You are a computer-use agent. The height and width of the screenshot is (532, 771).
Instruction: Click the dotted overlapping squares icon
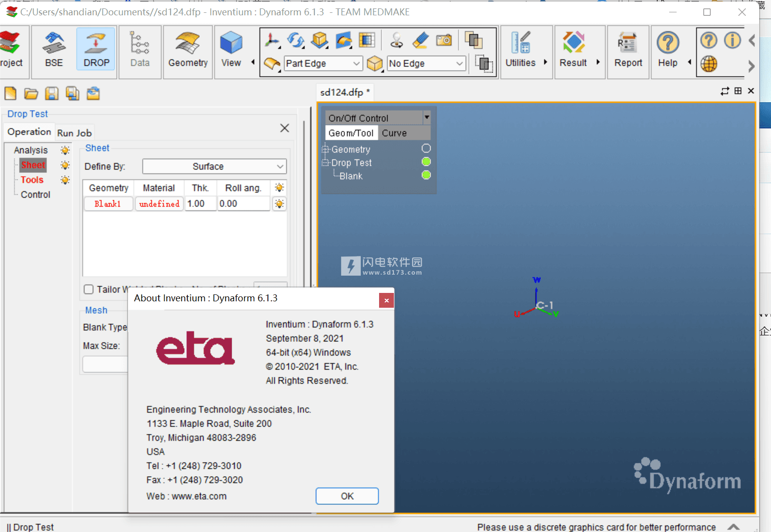pyautogui.click(x=484, y=64)
